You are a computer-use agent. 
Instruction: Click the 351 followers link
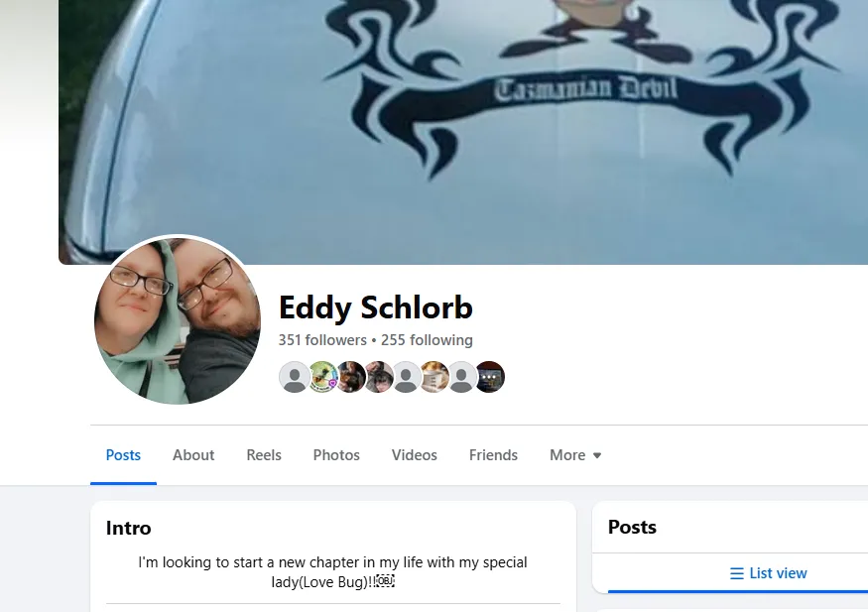(x=322, y=340)
